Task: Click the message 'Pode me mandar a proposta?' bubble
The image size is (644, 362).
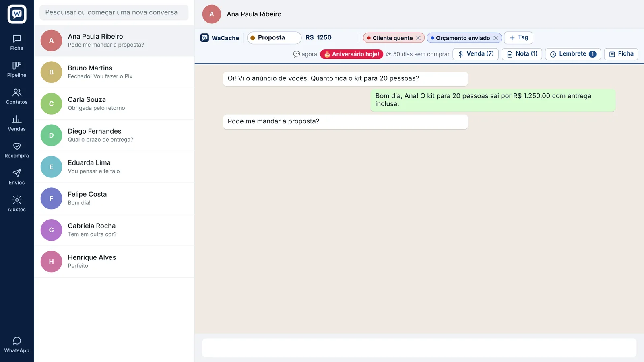Action: (345, 121)
